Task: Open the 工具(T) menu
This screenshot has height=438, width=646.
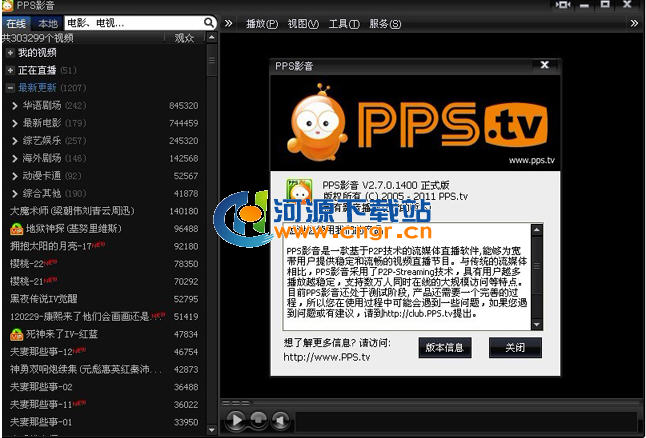Action: point(343,23)
